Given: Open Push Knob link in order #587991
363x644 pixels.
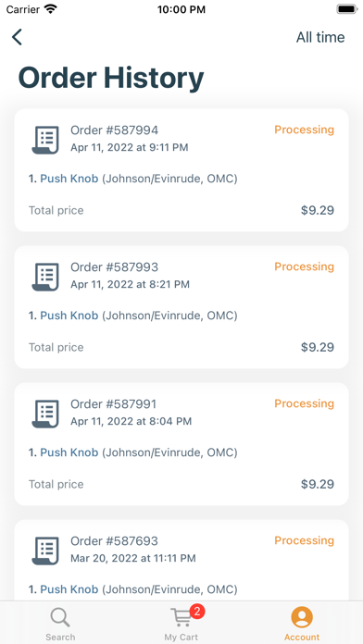Looking at the screenshot, I should pos(69,452).
